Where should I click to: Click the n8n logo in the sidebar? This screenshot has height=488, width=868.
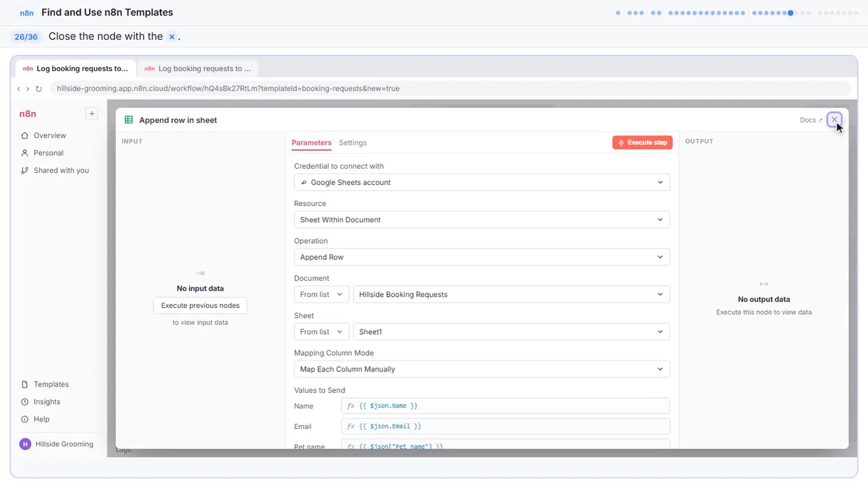tap(28, 114)
